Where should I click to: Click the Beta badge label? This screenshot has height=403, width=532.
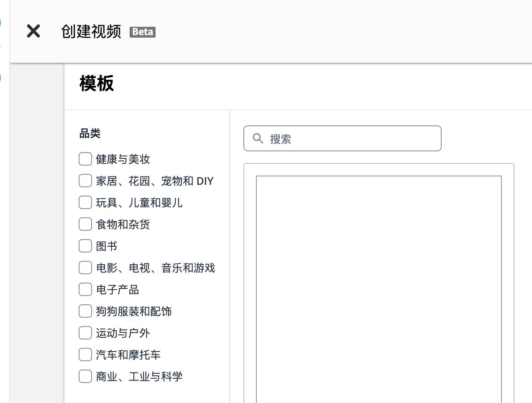143,32
